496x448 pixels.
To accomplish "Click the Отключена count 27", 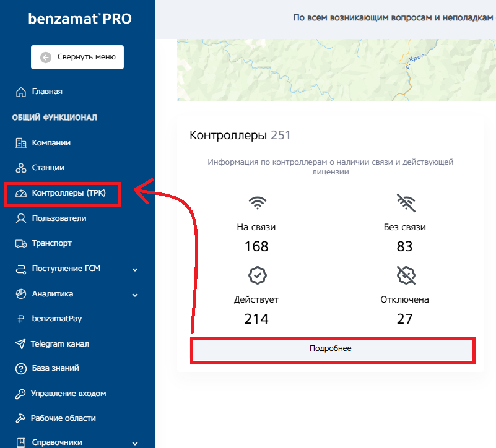I will [404, 319].
